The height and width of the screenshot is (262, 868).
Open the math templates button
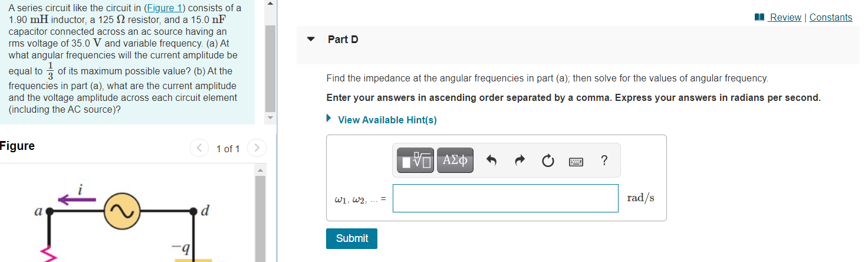[x=415, y=160]
